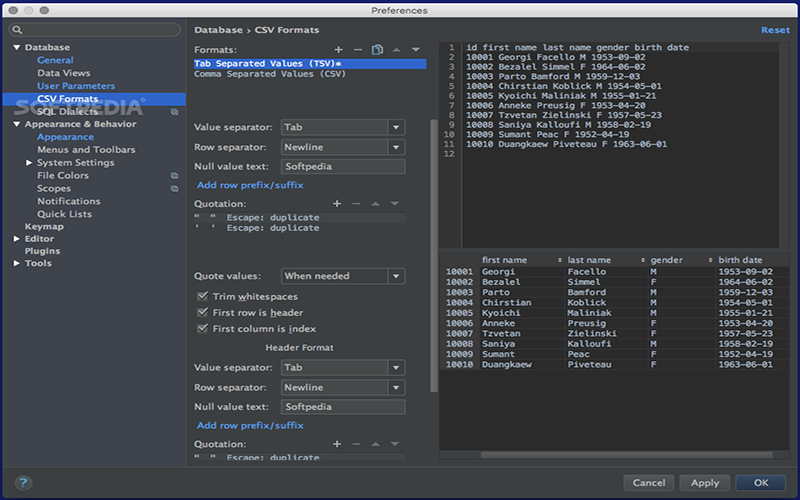Open the Plugins settings page
This screenshot has width=800, height=500.
coord(42,251)
